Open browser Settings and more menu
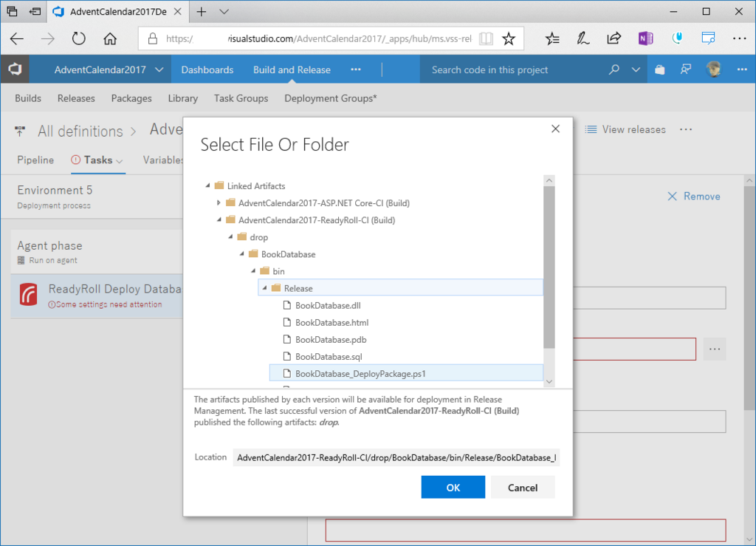Screen dimensions: 756x546 739,38
